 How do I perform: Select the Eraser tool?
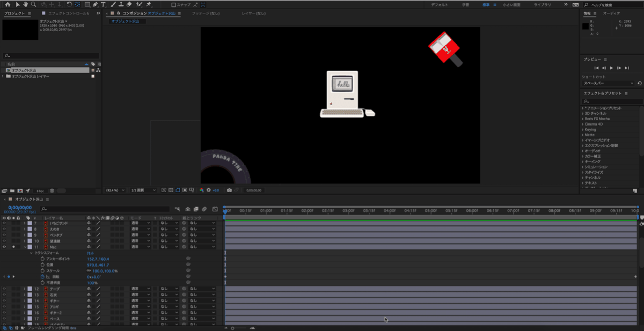coord(129,4)
